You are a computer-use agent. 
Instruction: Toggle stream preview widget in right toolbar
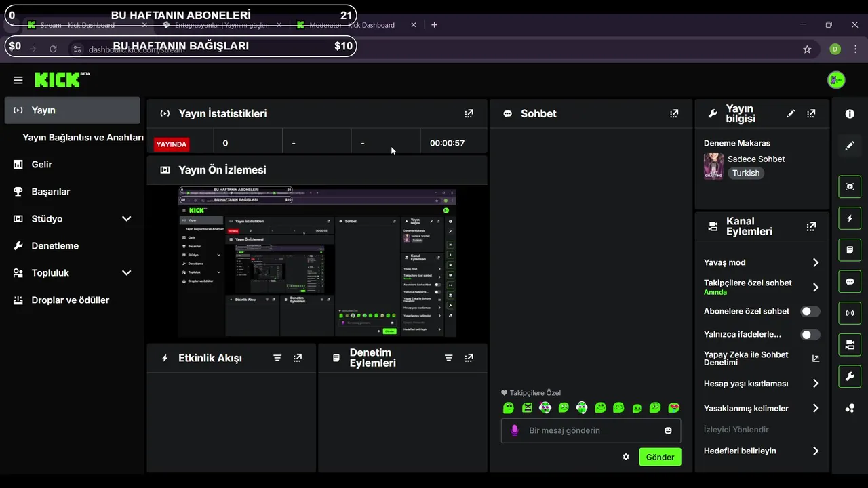tap(850, 186)
